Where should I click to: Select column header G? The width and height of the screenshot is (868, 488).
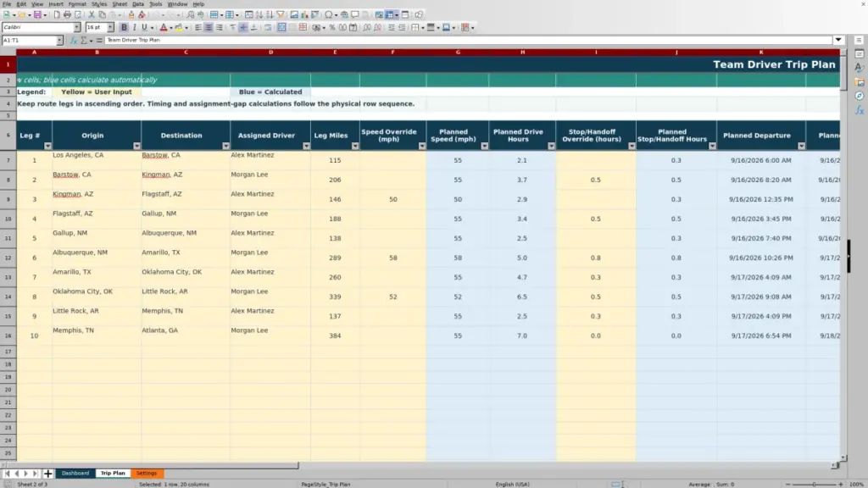pos(458,53)
